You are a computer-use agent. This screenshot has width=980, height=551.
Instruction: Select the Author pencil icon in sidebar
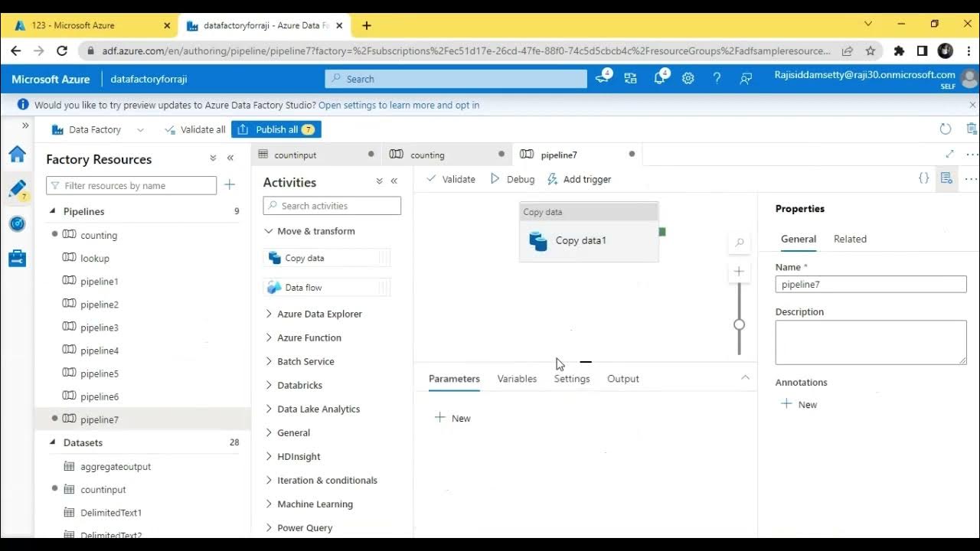click(x=17, y=188)
